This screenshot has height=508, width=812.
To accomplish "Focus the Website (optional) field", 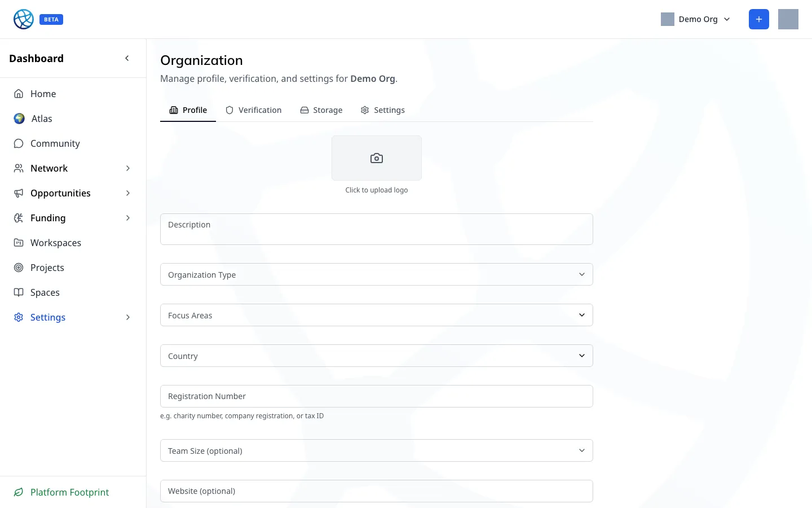I will (x=377, y=491).
